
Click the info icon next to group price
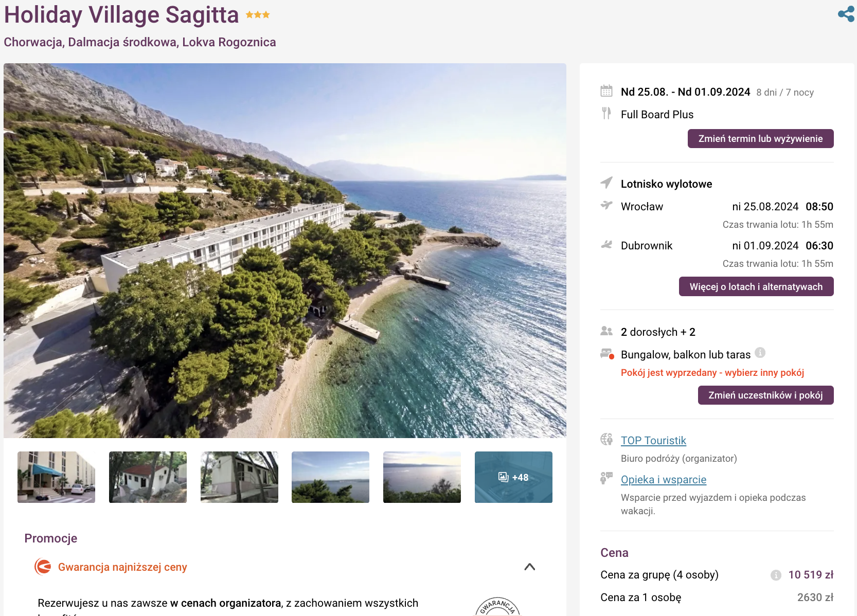(x=776, y=575)
